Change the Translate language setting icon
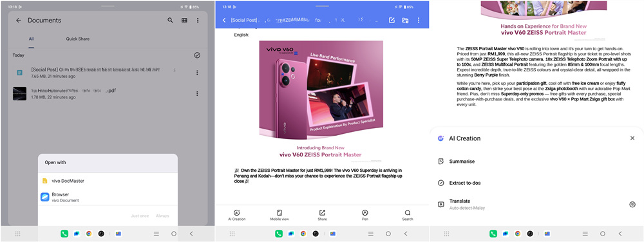644x242 pixels. tap(632, 204)
